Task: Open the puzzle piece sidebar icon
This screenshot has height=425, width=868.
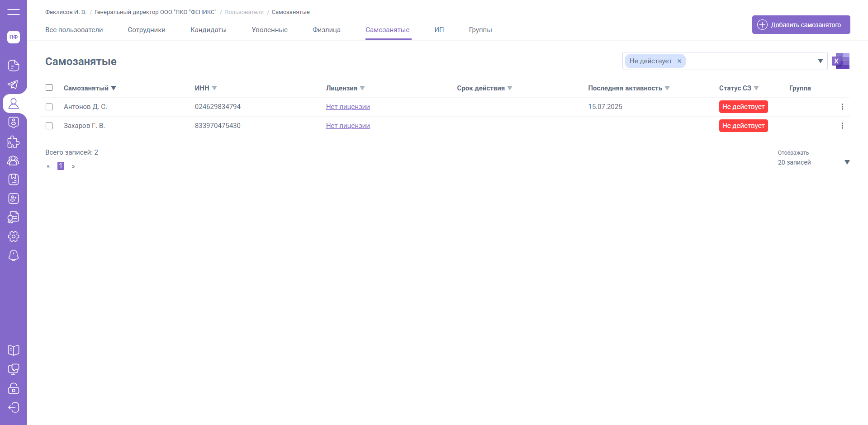Action: (14, 142)
